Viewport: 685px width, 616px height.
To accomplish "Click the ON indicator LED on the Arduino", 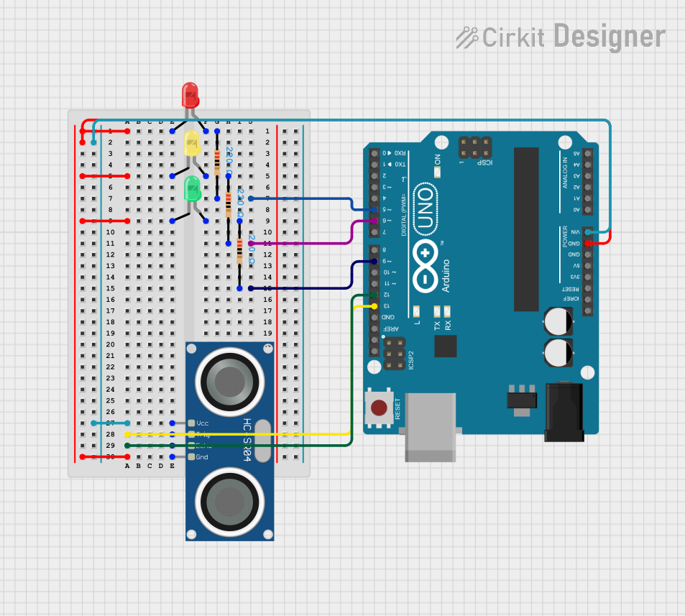I will (x=437, y=173).
